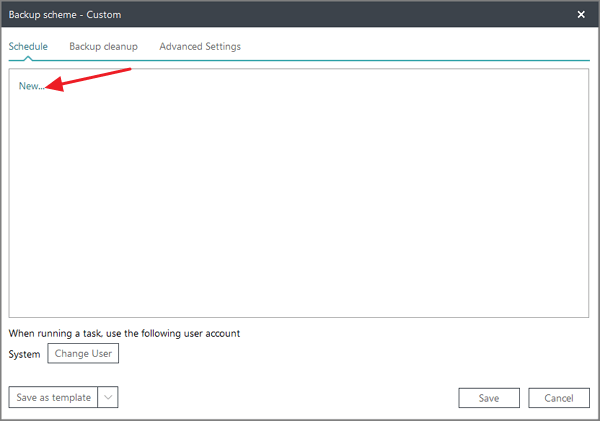Image resolution: width=600 pixels, height=421 pixels.
Task: Switch to the Schedule tab
Action: tap(28, 46)
